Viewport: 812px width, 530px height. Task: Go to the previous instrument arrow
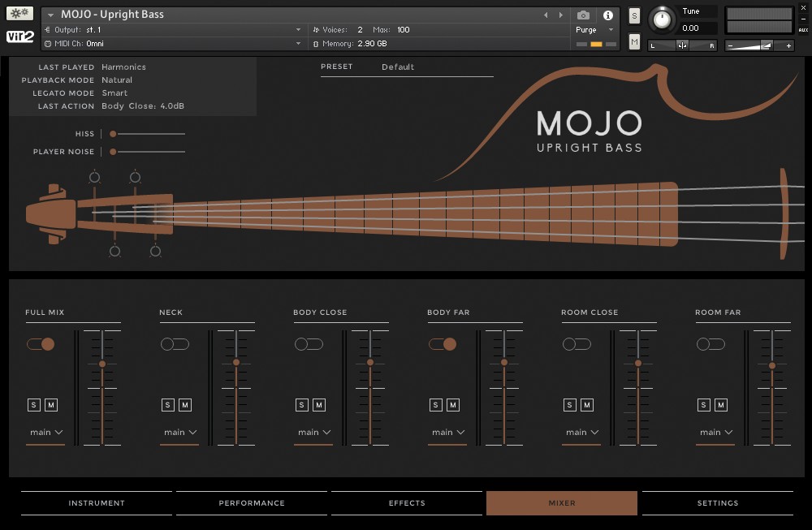pyautogui.click(x=546, y=15)
